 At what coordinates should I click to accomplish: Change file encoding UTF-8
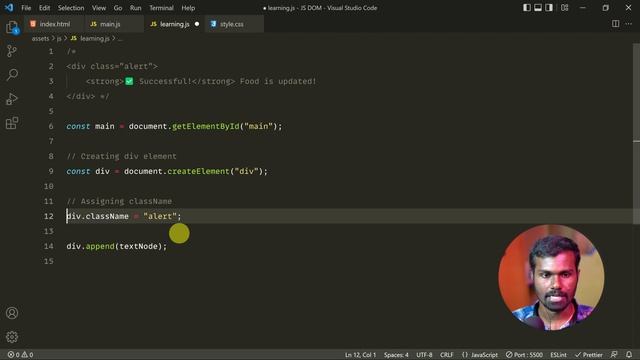coord(424,355)
